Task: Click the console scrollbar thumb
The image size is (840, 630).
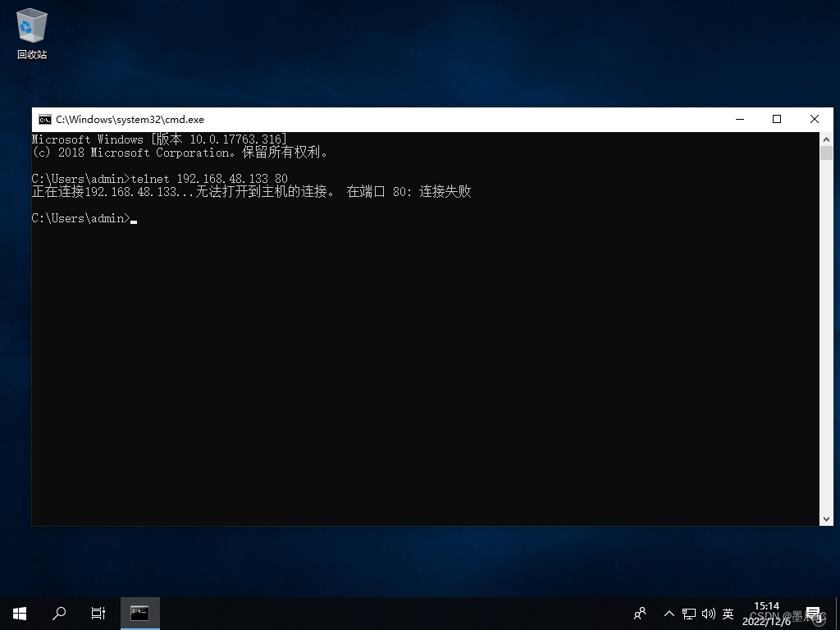Action: [826, 153]
